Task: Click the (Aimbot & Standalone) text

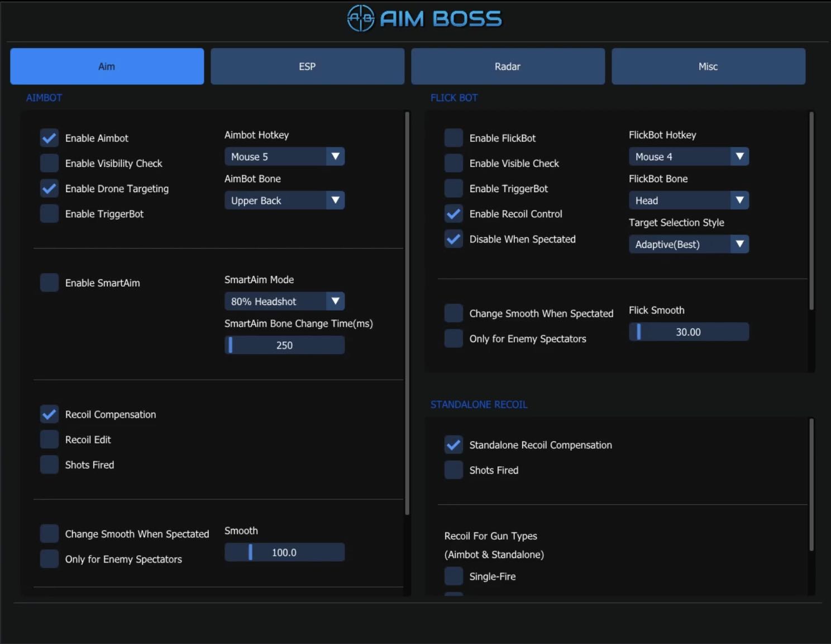Action: point(494,555)
